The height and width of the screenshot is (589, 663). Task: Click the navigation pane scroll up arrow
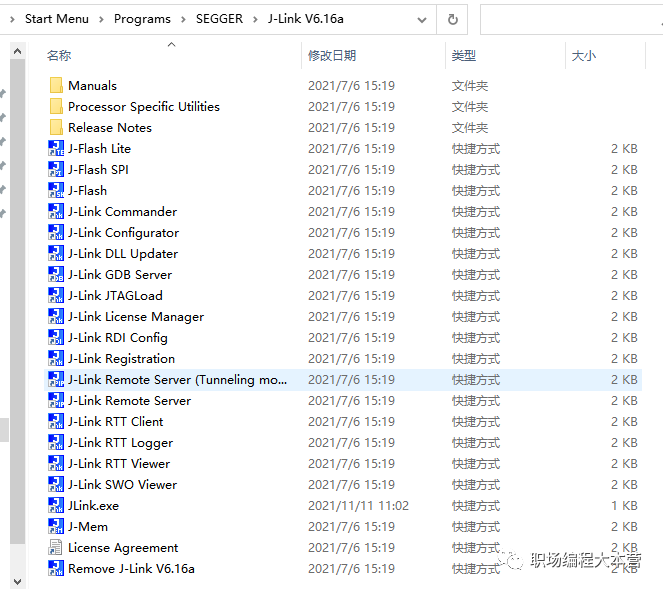pyautogui.click(x=17, y=52)
